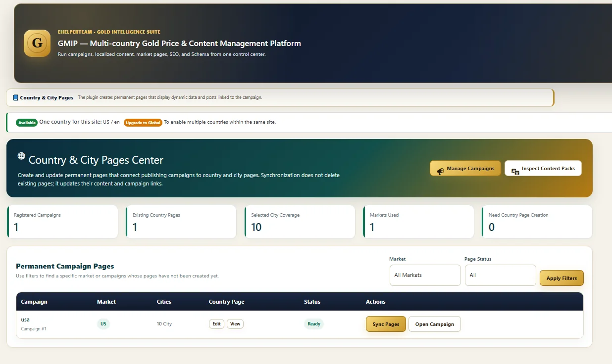
Task: Click the Market column header
Action: click(106, 302)
